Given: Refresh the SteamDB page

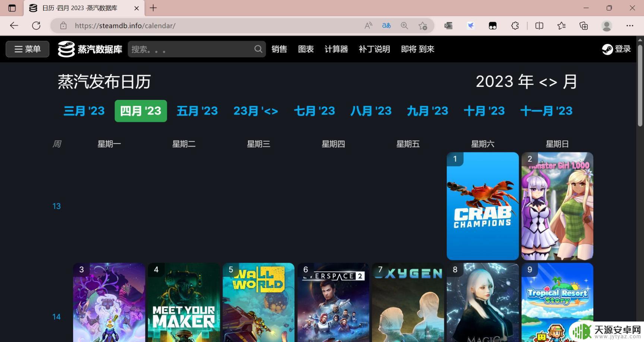Looking at the screenshot, I should point(36,26).
